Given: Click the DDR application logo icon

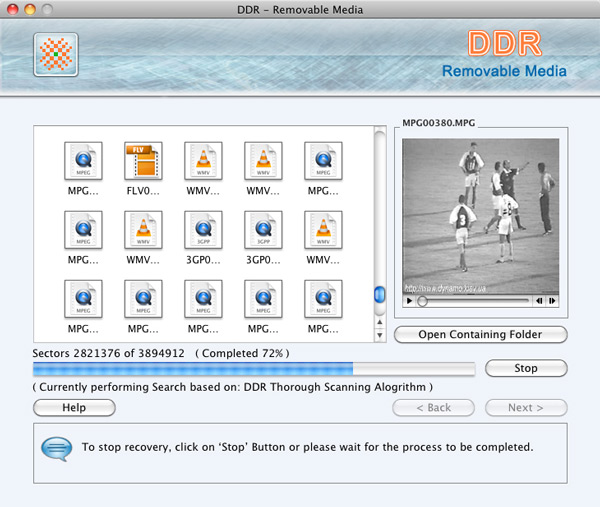Looking at the screenshot, I should [56, 54].
